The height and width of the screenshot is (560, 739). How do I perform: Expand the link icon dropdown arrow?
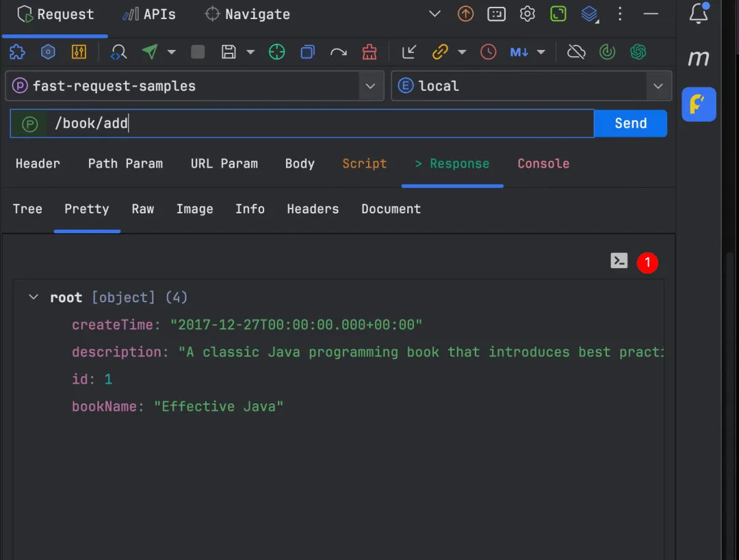(462, 52)
